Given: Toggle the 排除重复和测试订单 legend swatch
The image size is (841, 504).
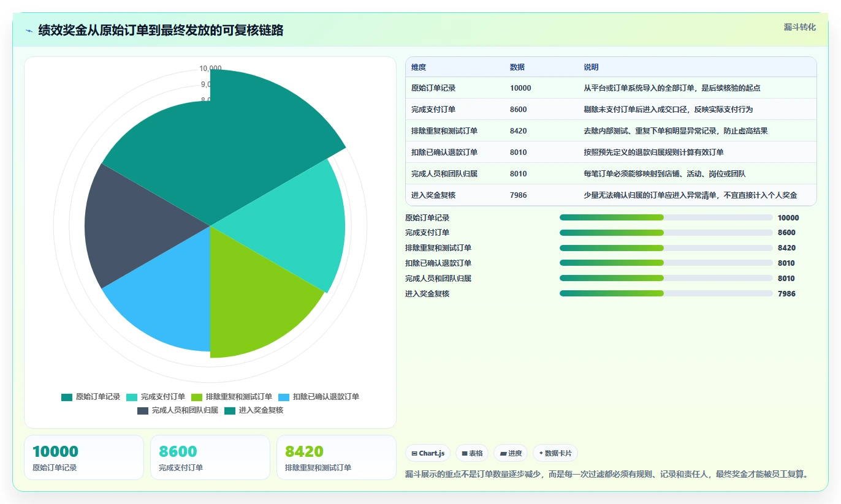Looking at the screenshot, I should point(197,397).
